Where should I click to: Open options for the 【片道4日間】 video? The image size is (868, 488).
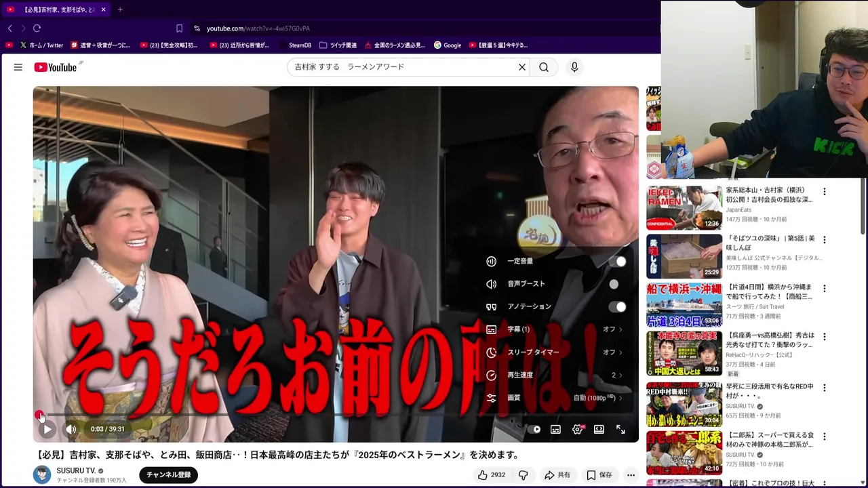(825, 289)
